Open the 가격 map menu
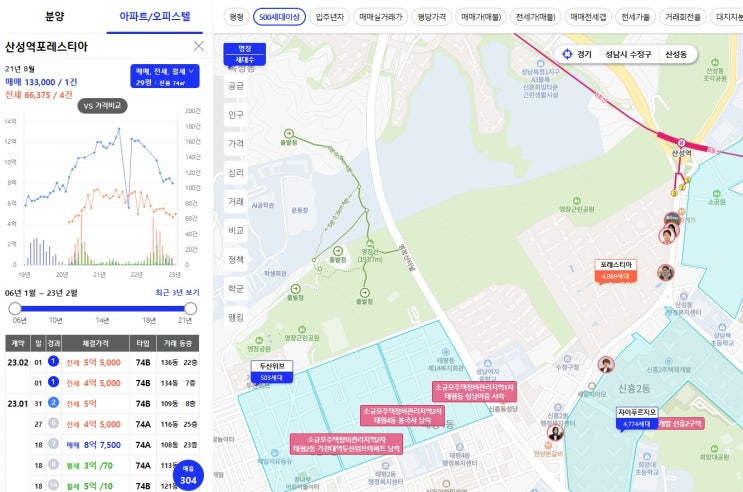The height and width of the screenshot is (492, 743). point(236,144)
